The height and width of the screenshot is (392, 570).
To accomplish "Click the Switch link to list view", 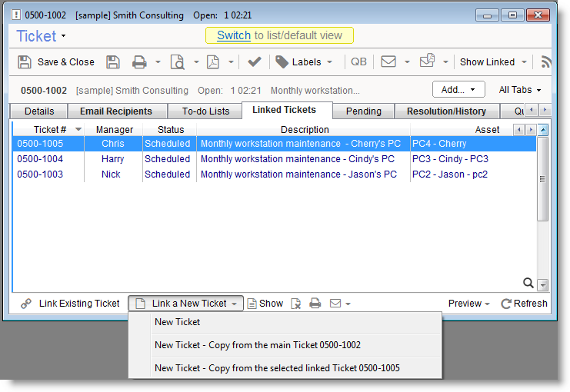I will pos(234,35).
